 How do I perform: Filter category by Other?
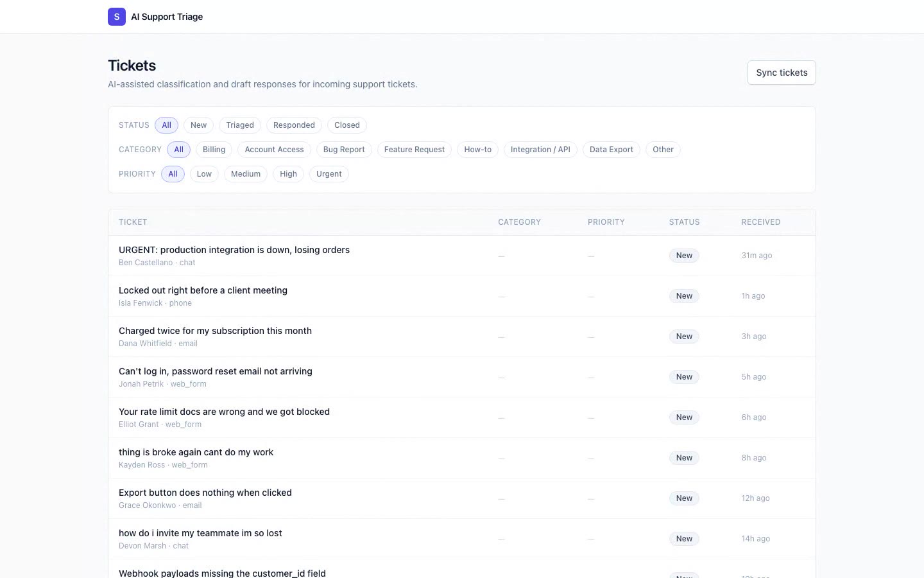coord(663,150)
